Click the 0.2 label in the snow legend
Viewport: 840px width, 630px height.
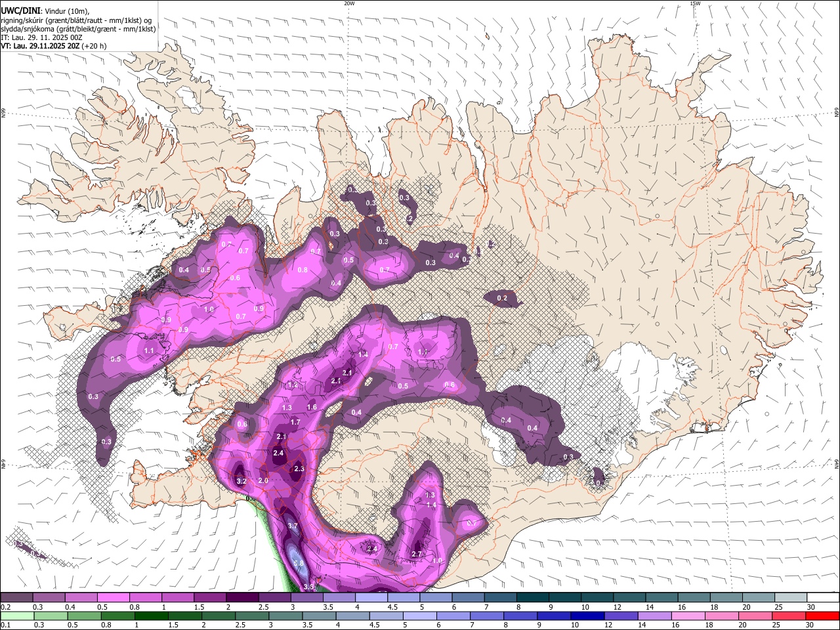5,607
